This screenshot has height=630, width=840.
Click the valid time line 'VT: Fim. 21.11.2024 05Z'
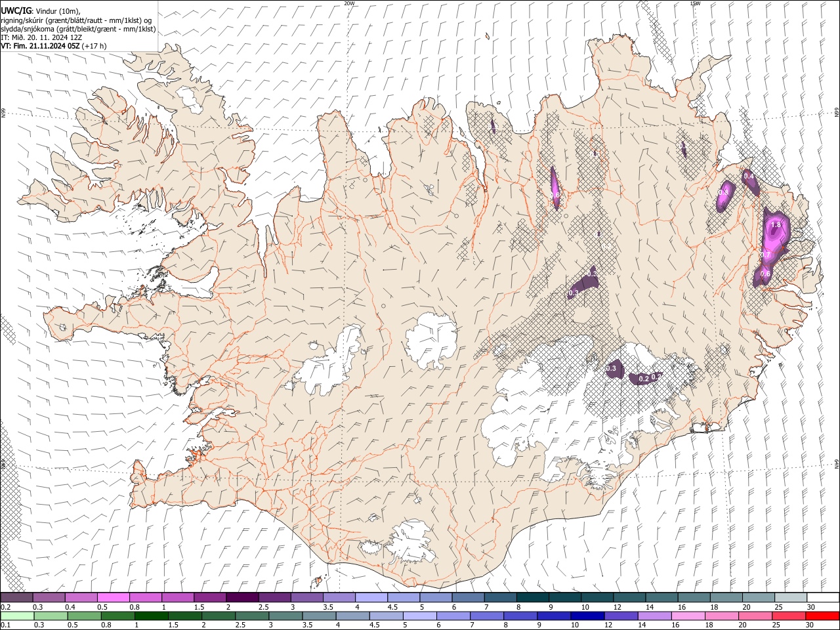41,46
